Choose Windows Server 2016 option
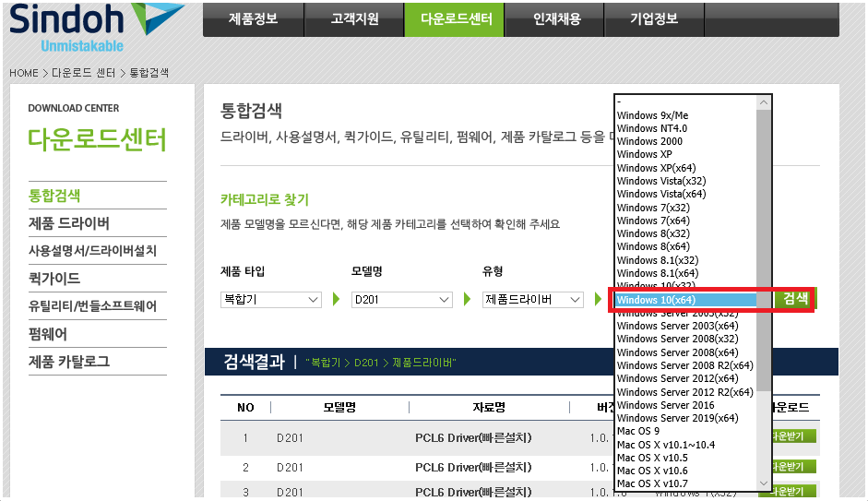The width and height of the screenshot is (868, 501). tap(686, 405)
